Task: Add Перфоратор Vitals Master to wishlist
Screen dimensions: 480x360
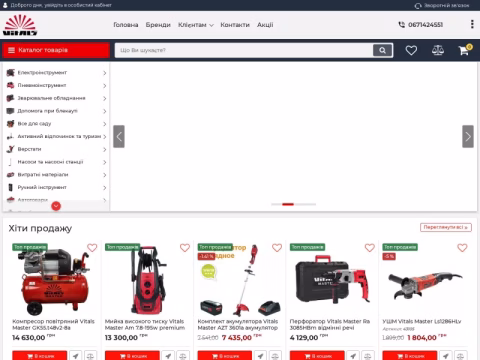Action: tap(370, 248)
